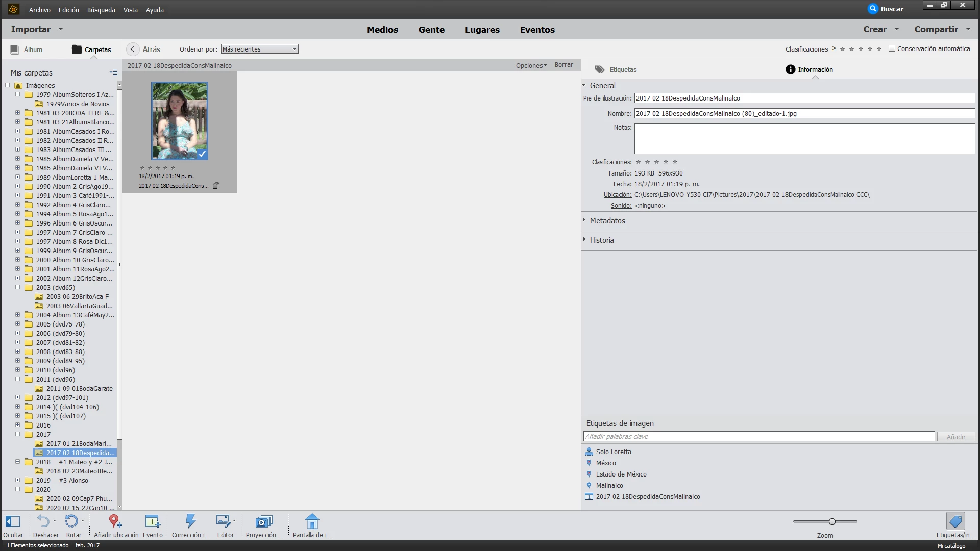The height and width of the screenshot is (551, 980).
Task: Start Proyección slideshow icon
Action: (264, 521)
